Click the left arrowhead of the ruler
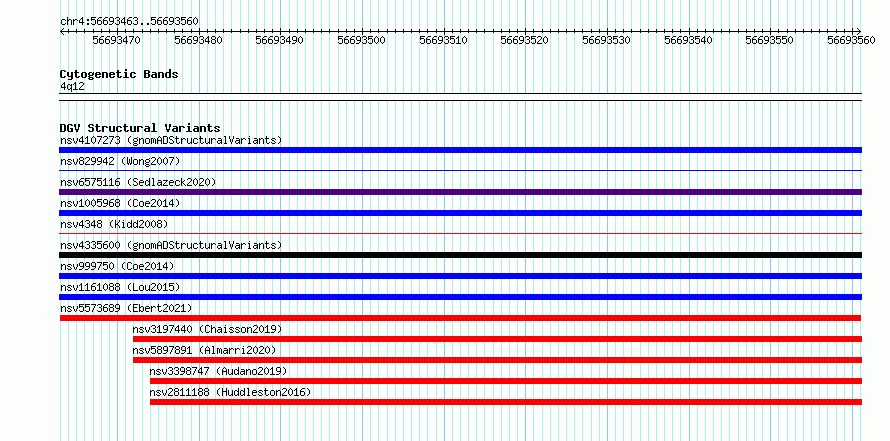 (62, 31)
